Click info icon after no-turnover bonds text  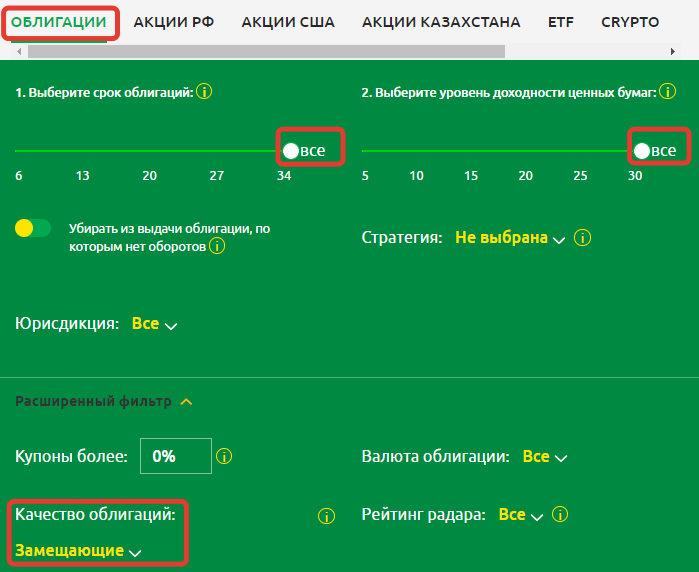217,246
